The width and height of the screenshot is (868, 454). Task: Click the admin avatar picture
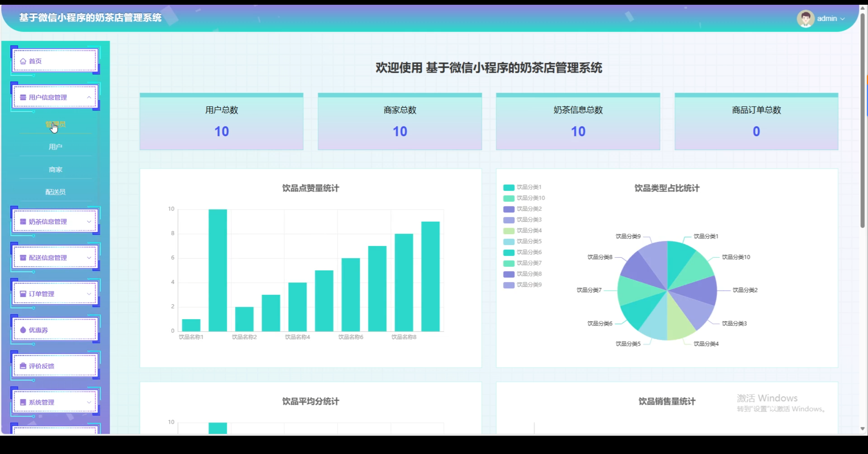coord(805,19)
